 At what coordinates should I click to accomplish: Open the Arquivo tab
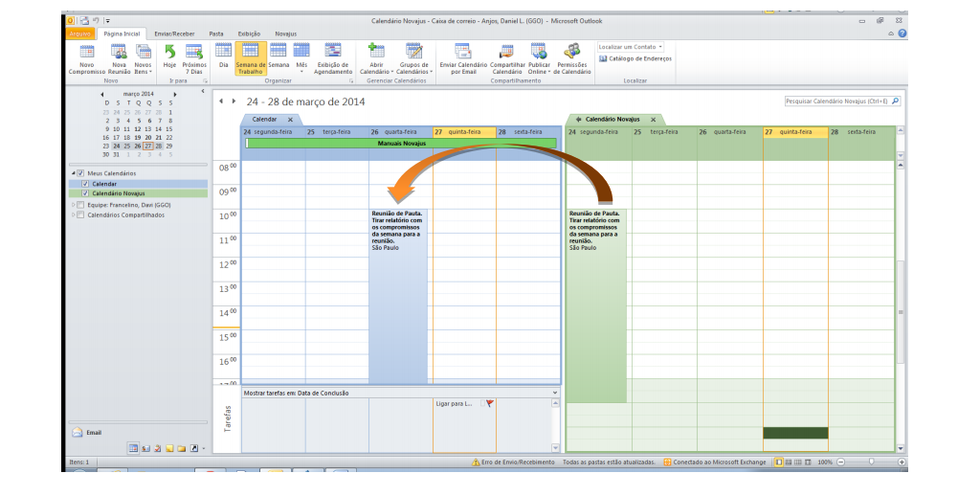click(x=80, y=34)
